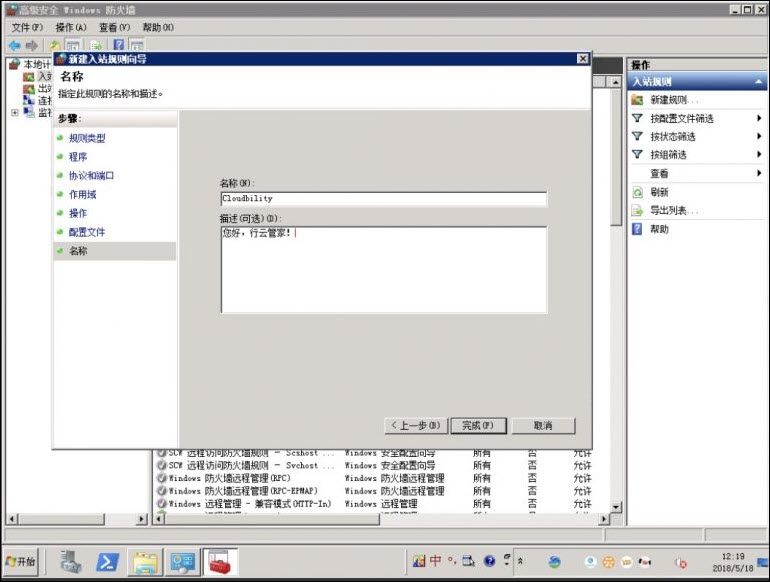
Task: Expand 按配置文件筛选 submenu arrow
Action: 759,119
